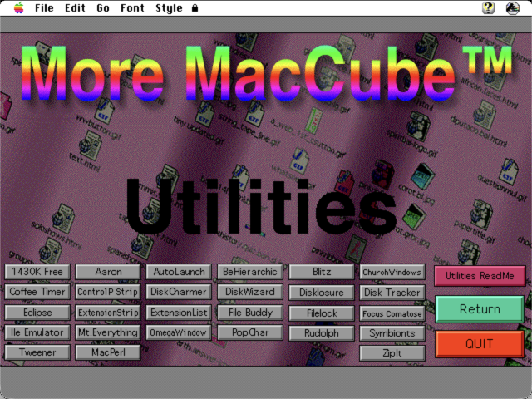Open PopChar utility
The height and width of the screenshot is (399, 532).
click(x=250, y=332)
